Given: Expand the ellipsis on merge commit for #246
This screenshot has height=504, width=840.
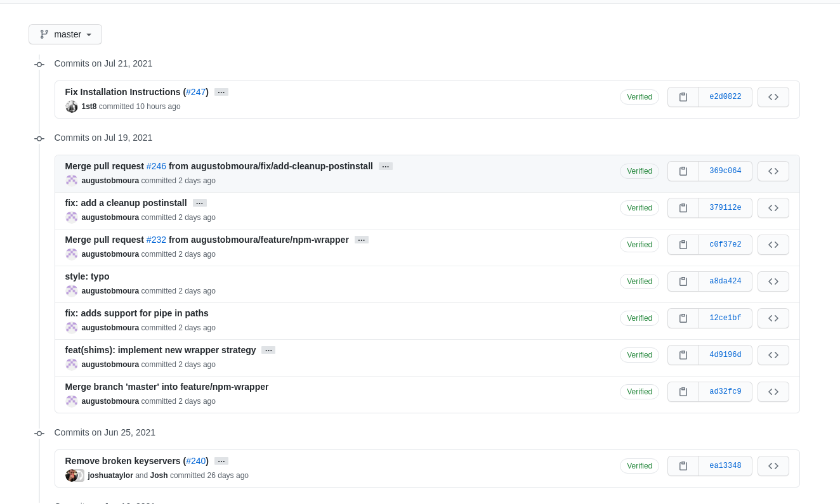Looking at the screenshot, I should click(x=385, y=166).
